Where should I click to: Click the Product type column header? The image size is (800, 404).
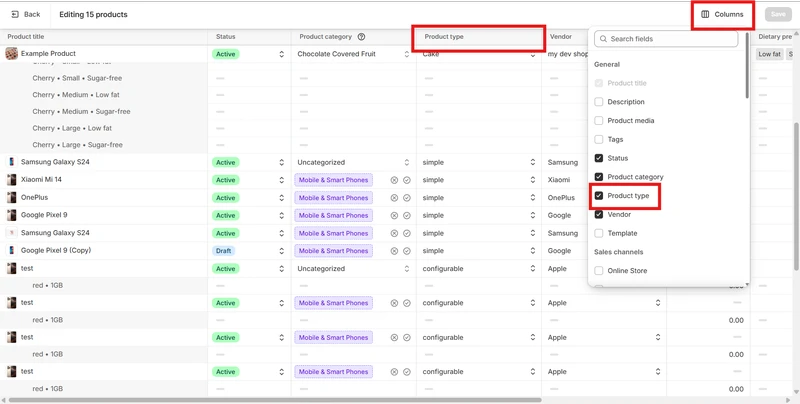[x=444, y=37]
